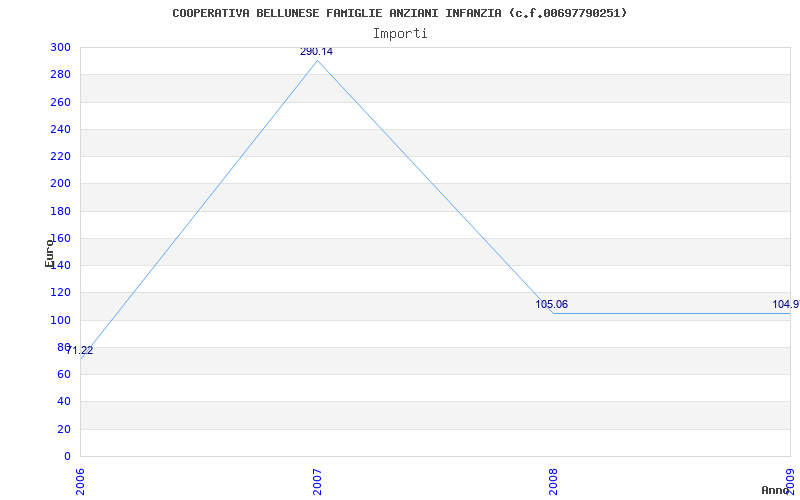Click the 60 y-axis tick label

pyautogui.click(x=64, y=374)
